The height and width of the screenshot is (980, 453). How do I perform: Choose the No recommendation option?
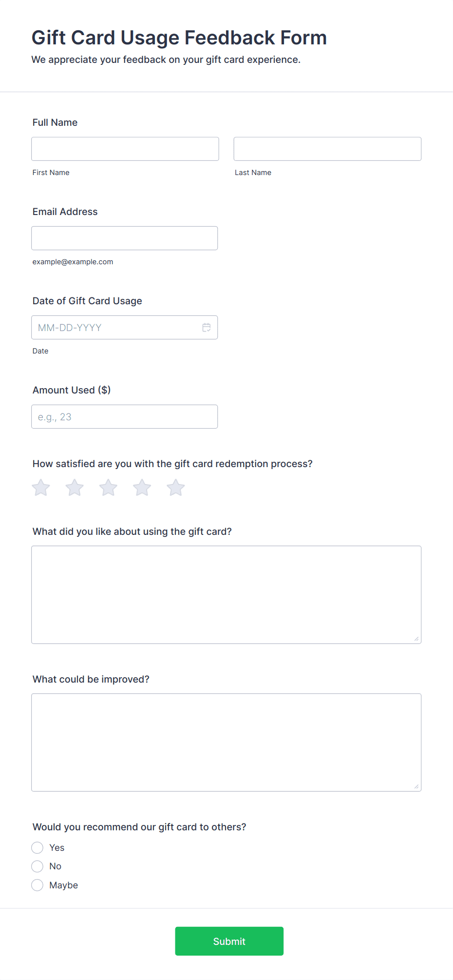(x=38, y=866)
